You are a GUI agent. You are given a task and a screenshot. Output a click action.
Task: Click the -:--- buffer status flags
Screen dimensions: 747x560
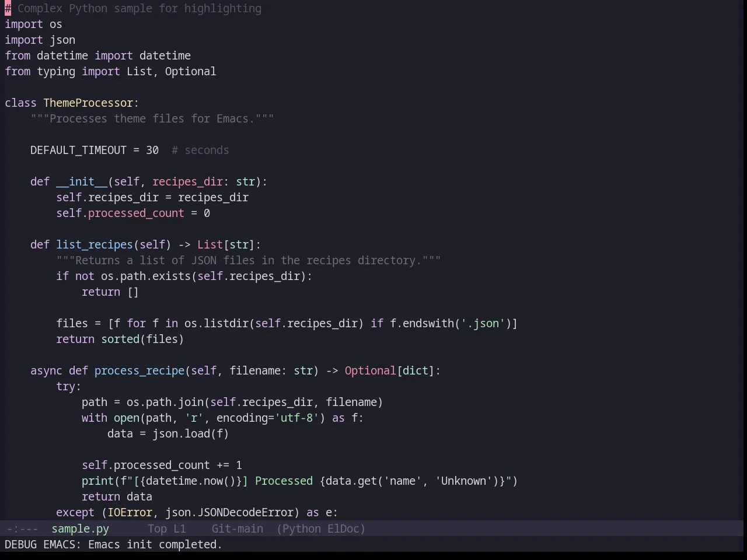tap(22, 528)
